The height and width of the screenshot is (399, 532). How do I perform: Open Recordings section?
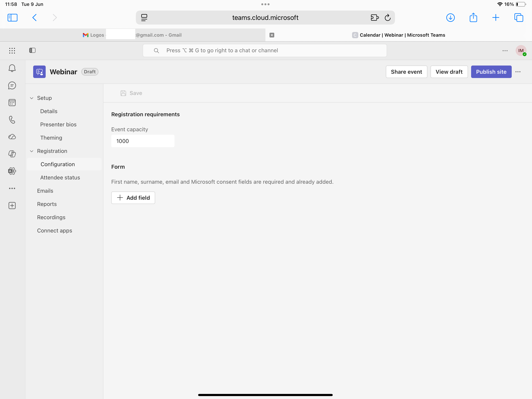pyautogui.click(x=51, y=217)
